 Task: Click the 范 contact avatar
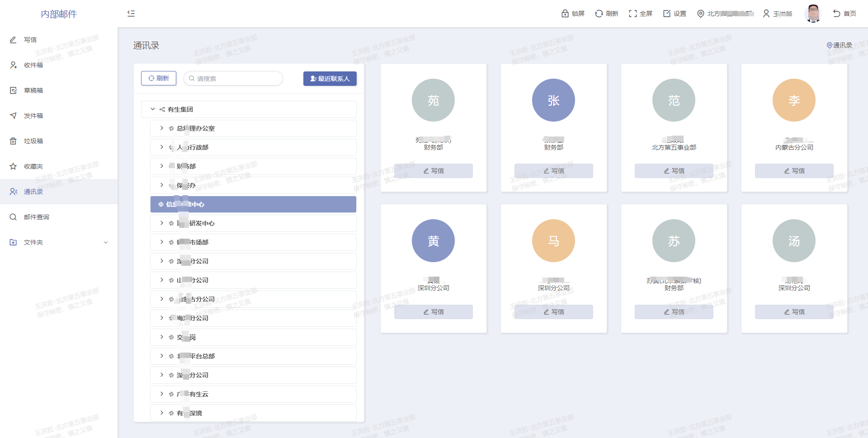(x=674, y=100)
